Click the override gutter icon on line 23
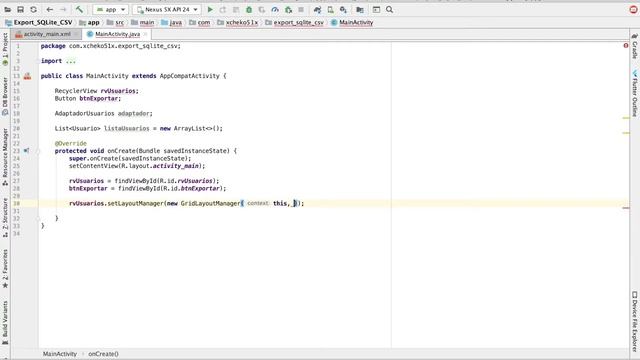Viewport: 640px width, 360px height. 27,151
